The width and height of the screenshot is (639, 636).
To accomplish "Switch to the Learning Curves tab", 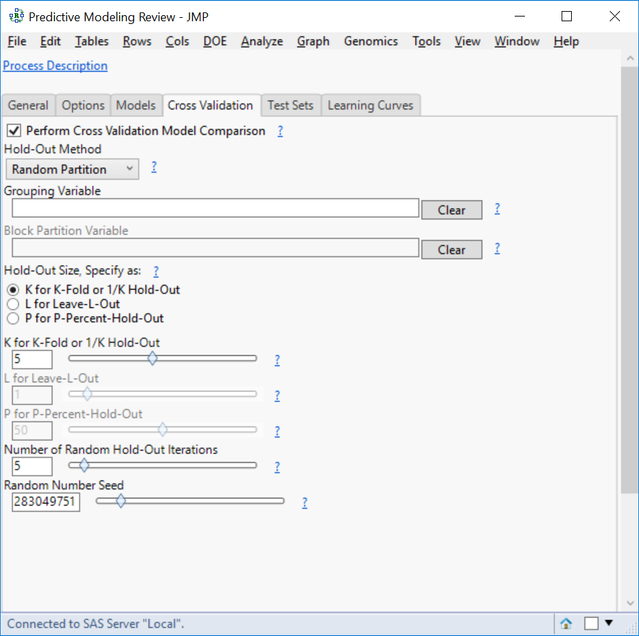I will click(x=370, y=106).
